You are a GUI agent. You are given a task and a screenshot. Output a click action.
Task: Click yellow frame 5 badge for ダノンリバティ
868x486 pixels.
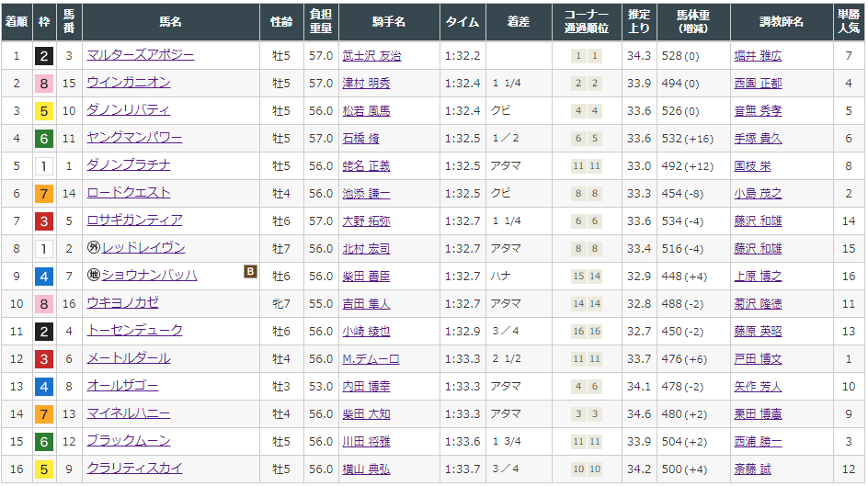pos(44,111)
